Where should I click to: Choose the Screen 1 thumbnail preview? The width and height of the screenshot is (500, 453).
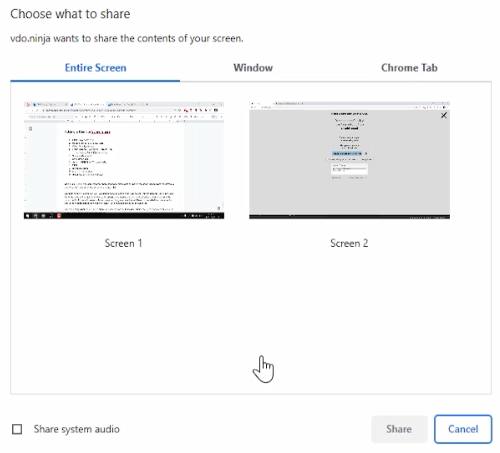pos(124,160)
